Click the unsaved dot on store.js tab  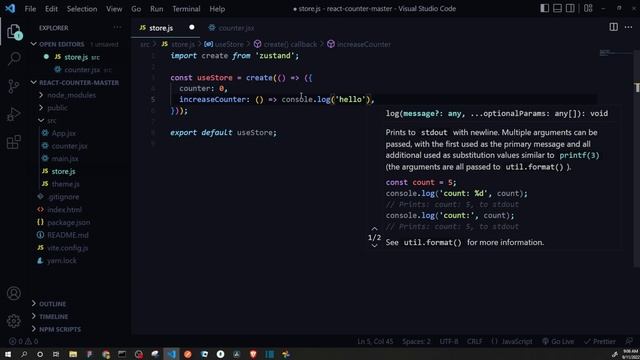coord(192,27)
